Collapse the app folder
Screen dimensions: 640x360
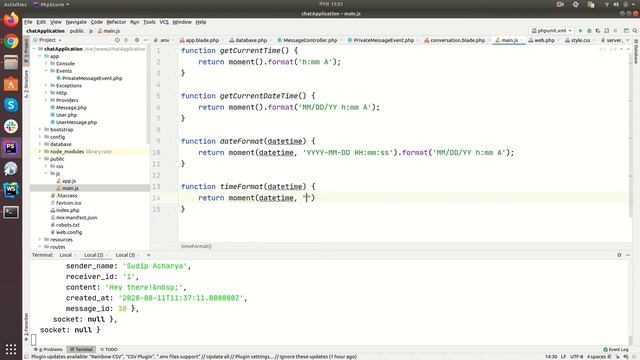[40, 56]
